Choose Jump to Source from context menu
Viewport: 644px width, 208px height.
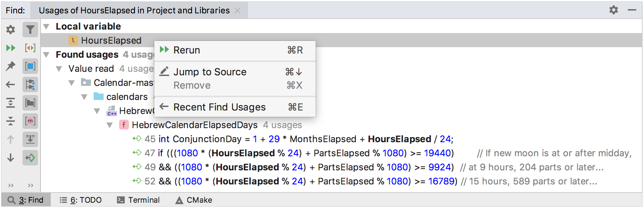[x=210, y=72]
